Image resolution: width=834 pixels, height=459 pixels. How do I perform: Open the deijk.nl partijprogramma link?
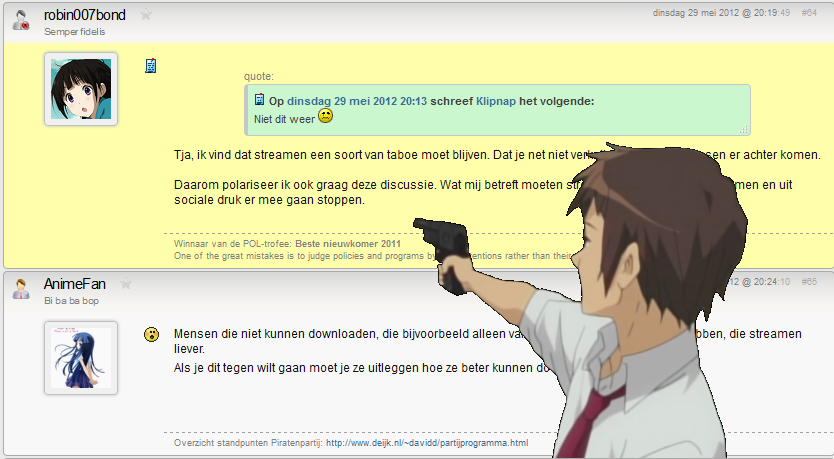[x=427, y=443]
